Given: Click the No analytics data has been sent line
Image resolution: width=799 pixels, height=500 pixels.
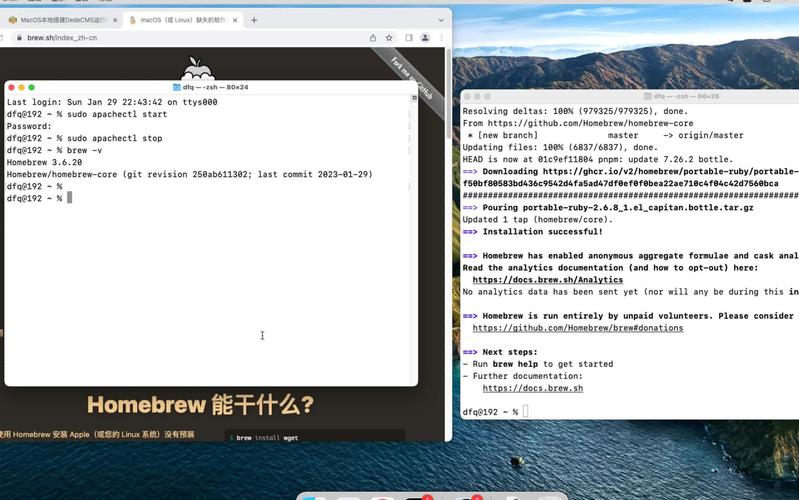Looking at the screenshot, I should (630, 292).
